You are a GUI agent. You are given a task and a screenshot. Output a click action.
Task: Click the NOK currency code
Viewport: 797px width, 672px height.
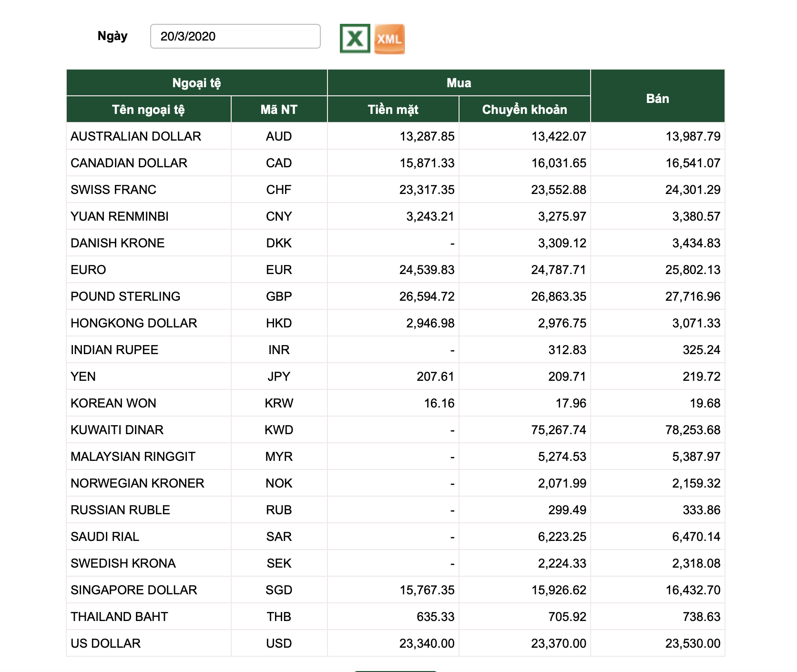(x=279, y=483)
